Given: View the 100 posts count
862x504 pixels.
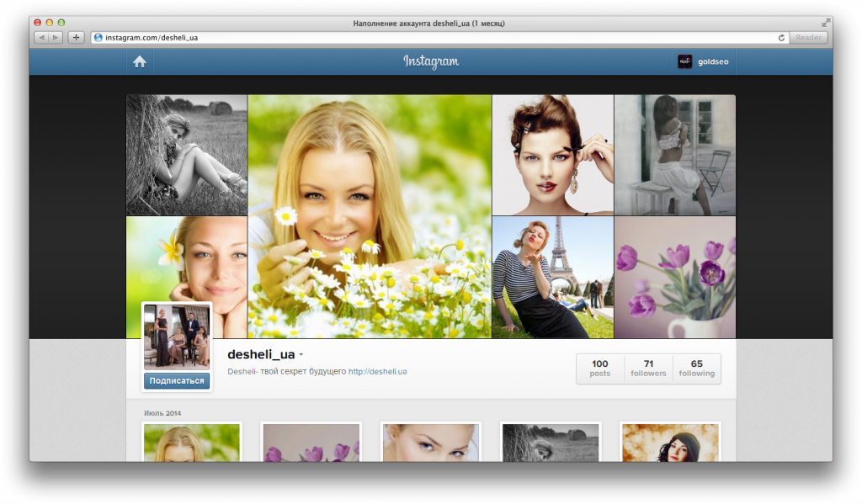Looking at the screenshot, I should 599,369.
